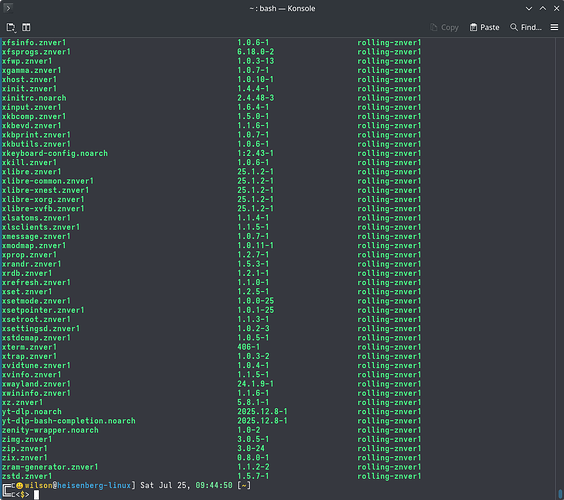564x500 pixels.
Task: Click the rolling-znver1 repo on xterm row
Action: pos(389,347)
